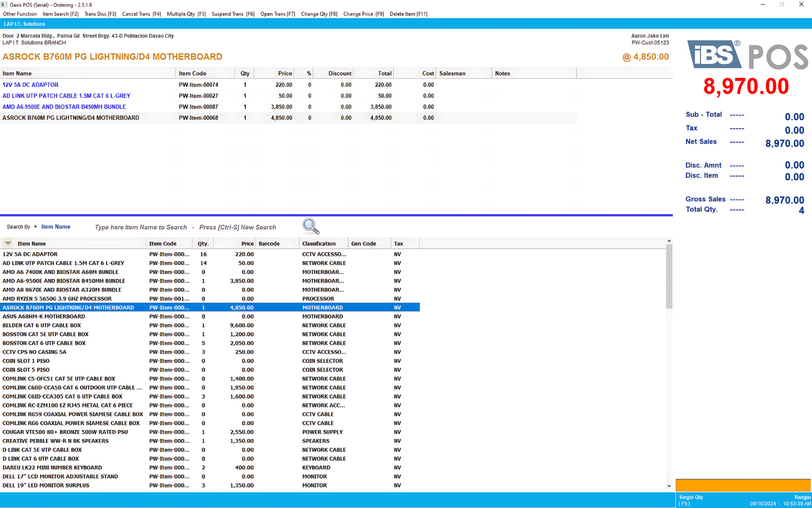The width and height of the screenshot is (812, 508).
Task: Open the Other Function menu
Action: (20, 14)
